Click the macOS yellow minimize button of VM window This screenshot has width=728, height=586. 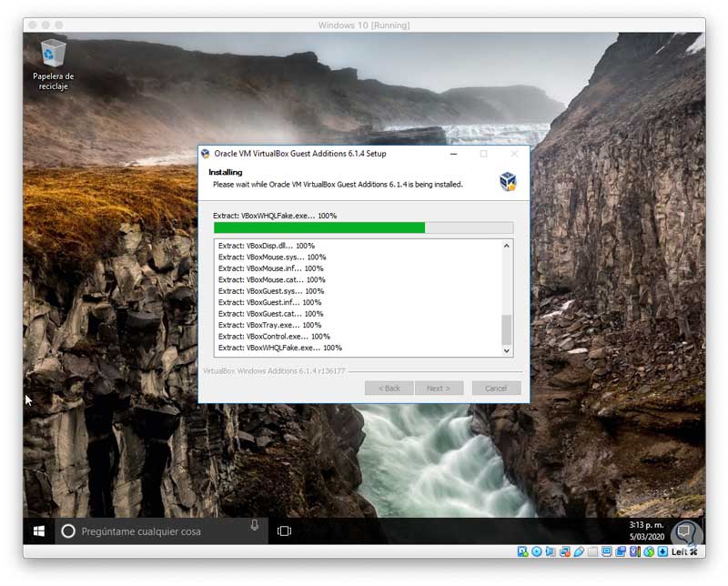click(x=45, y=25)
